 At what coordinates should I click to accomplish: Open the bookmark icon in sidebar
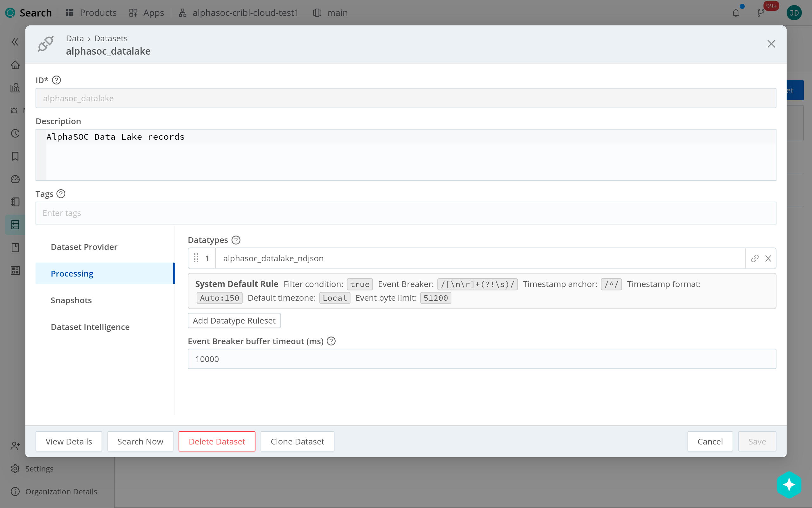click(x=15, y=156)
